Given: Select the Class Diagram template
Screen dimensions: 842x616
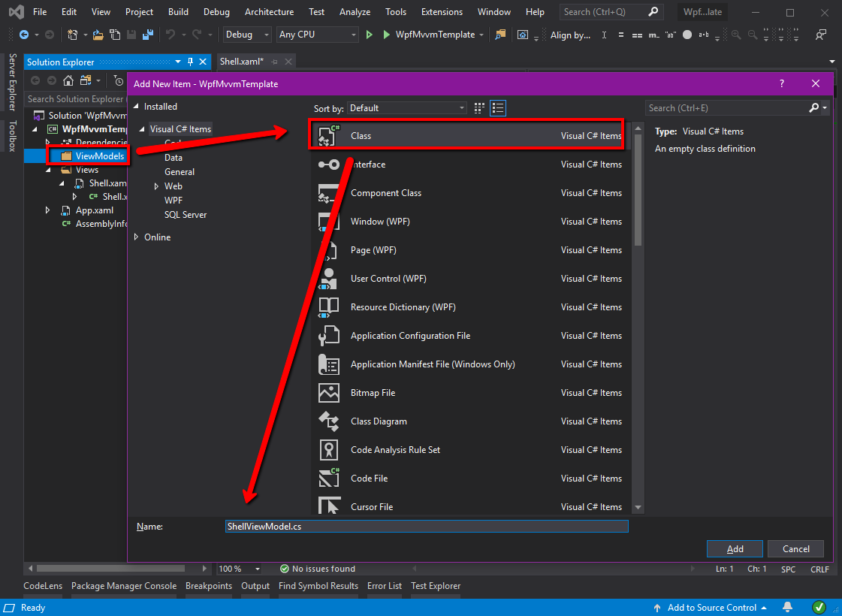Looking at the screenshot, I should [x=470, y=421].
